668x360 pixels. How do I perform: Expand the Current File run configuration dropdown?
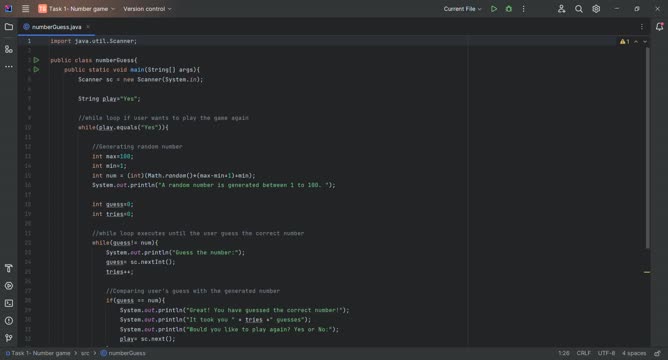click(x=462, y=9)
